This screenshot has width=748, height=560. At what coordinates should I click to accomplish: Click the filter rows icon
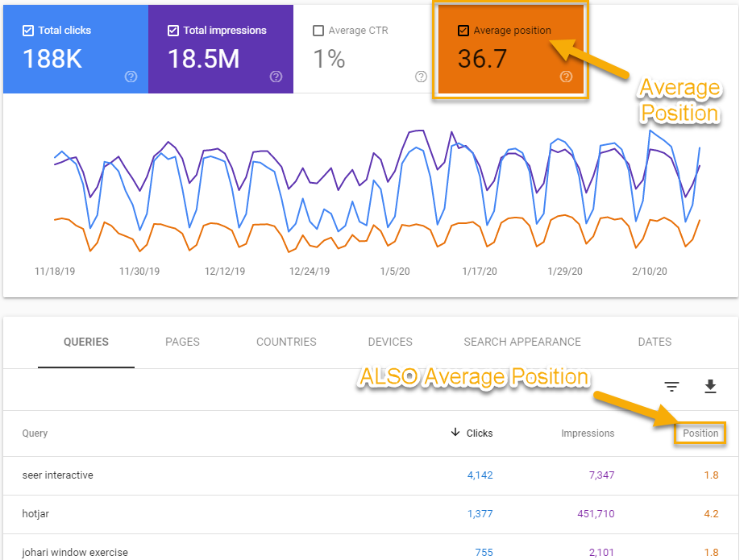[671, 387]
